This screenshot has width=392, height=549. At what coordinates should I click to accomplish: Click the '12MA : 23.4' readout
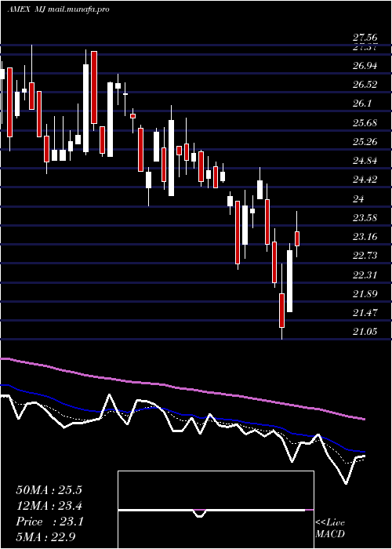point(49,506)
